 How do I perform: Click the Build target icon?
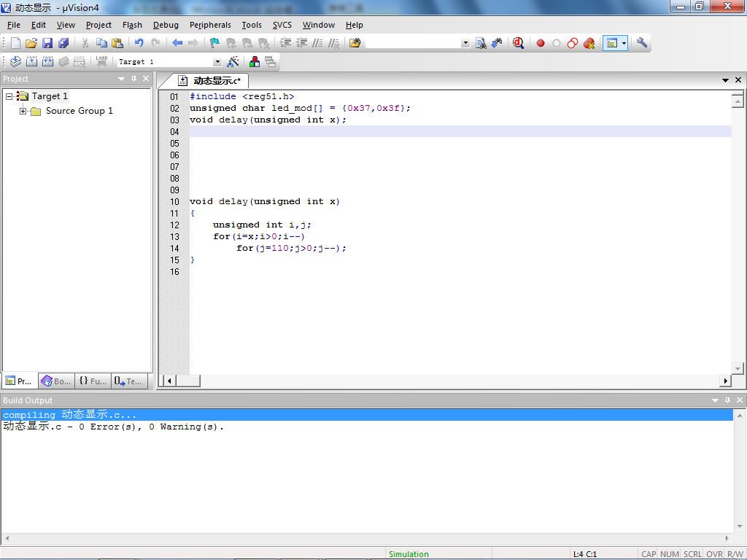pyautogui.click(x=31, y=62)
